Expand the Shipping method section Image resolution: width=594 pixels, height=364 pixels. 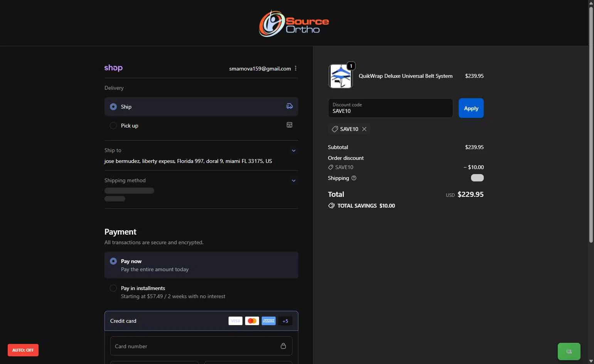pyautogui.click(x=294, y=181)
